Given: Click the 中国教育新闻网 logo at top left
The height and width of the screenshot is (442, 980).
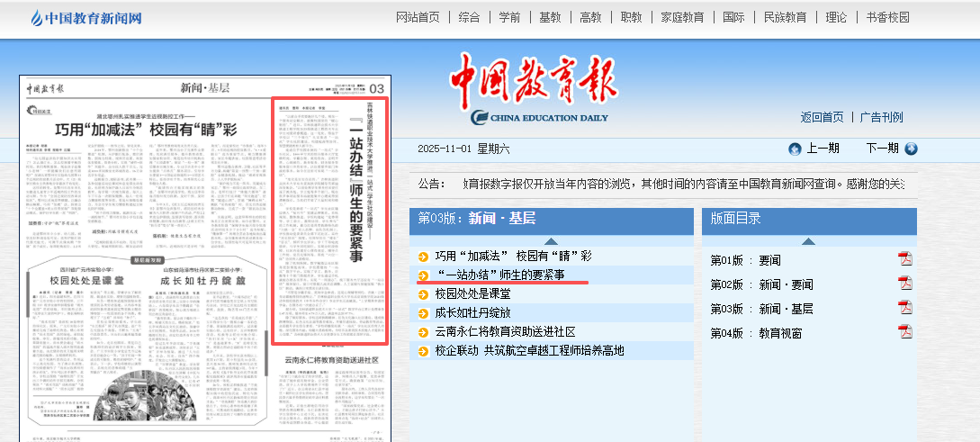Looking at the screenshot, I should (x=85, y=18).
